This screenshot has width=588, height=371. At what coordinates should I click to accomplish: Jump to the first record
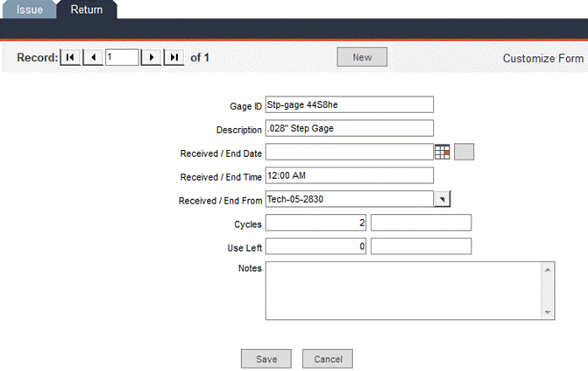tap(70, 58)
